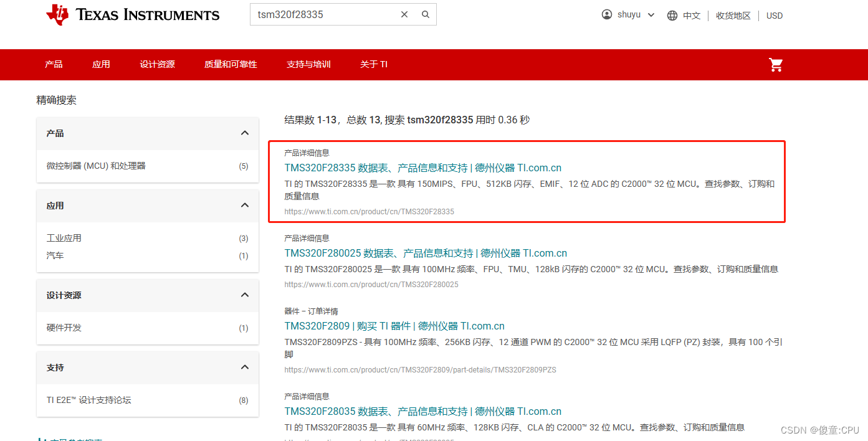Open TMS320F2809 购买 TI 器件 result

click(x=394, y=326)
